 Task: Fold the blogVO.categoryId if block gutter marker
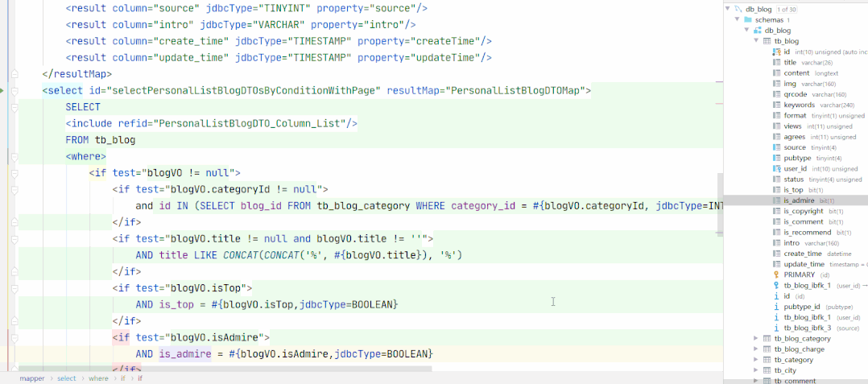14,190
